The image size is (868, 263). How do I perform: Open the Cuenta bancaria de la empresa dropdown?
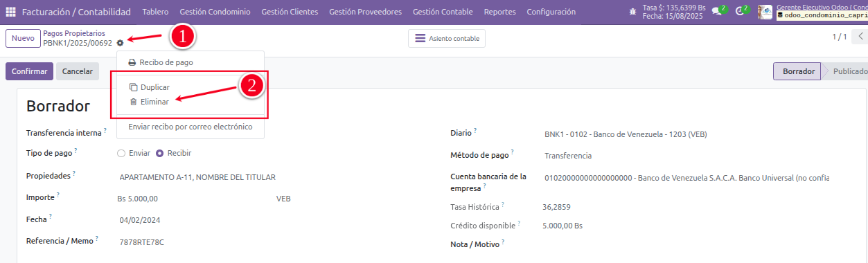click(686, 178)
